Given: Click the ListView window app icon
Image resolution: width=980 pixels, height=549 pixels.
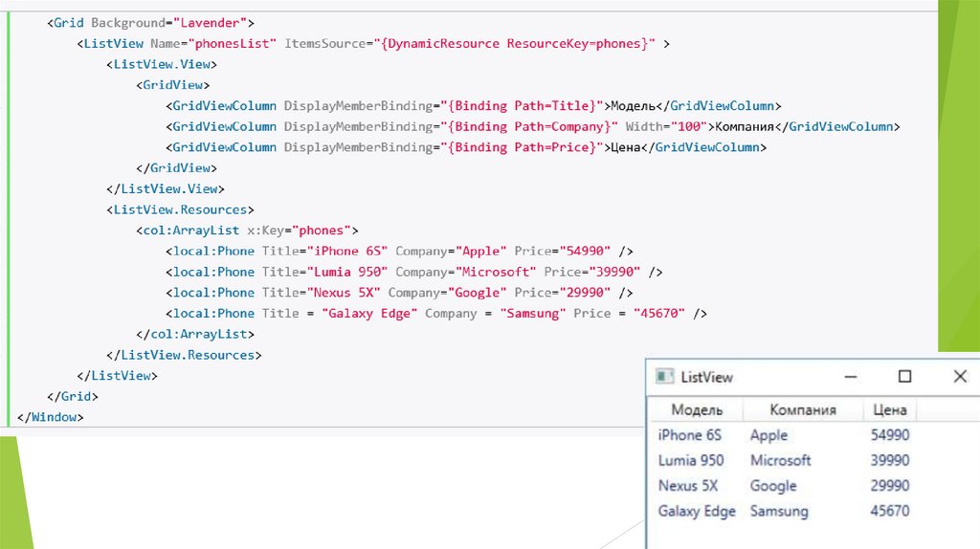Looking at the screenshot, I should pyautogui.click(x=664, y=377).
